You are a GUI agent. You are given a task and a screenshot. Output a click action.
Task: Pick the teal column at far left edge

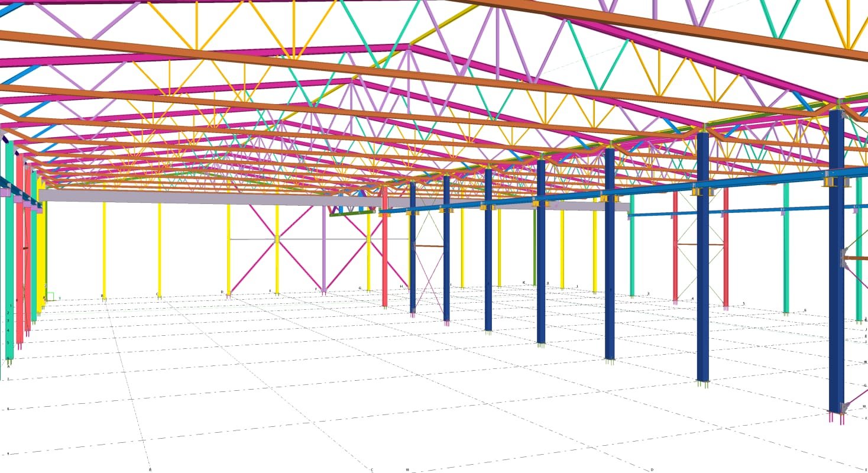(x=9, y=248)
